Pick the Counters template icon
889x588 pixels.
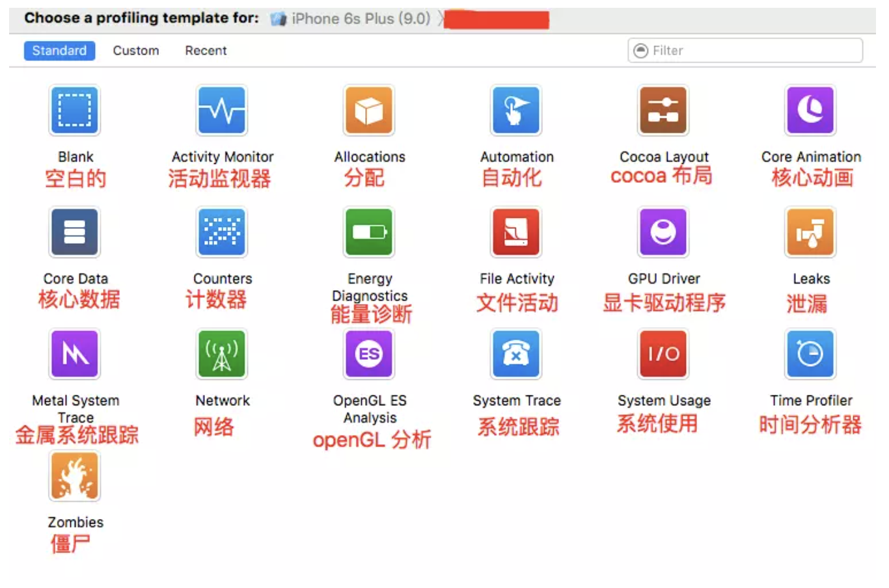222,232
